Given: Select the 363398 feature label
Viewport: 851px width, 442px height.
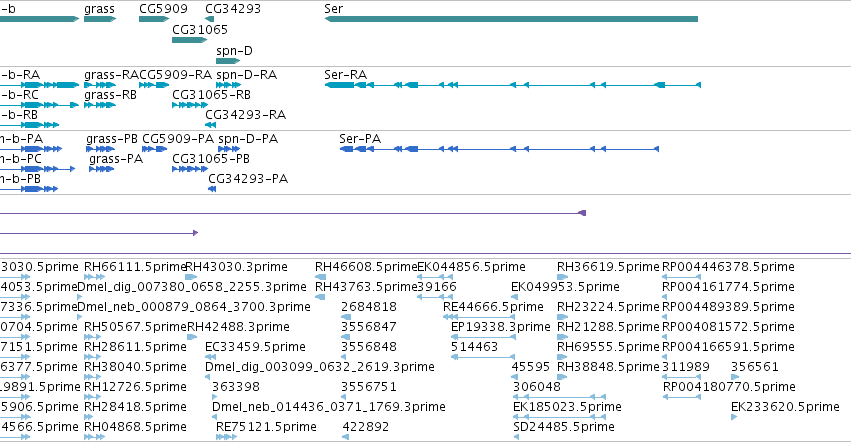Looking at the screenshot, I should coord(236,387).
